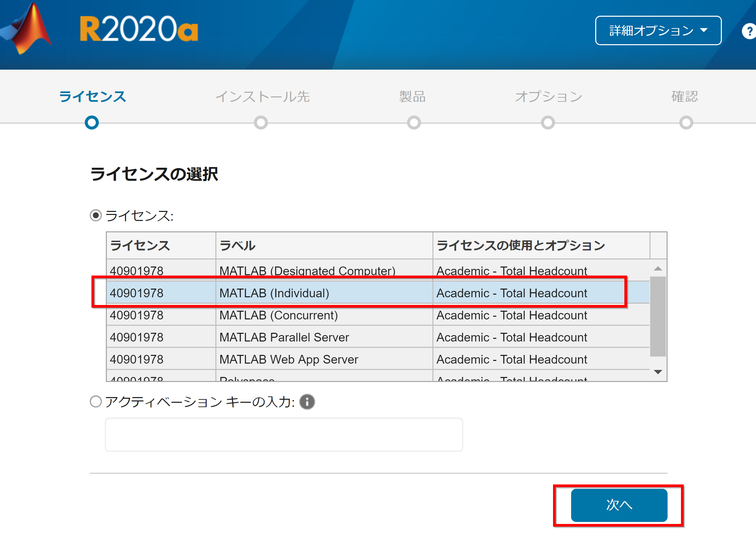Click into the activation key input field
This screenshot has width=756, height=534.
click(x=284, y=434)
